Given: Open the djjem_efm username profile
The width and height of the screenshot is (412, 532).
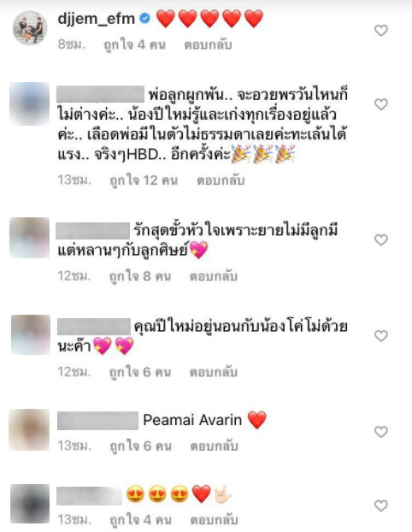Looking at the screenshot, I should (97, 18).
